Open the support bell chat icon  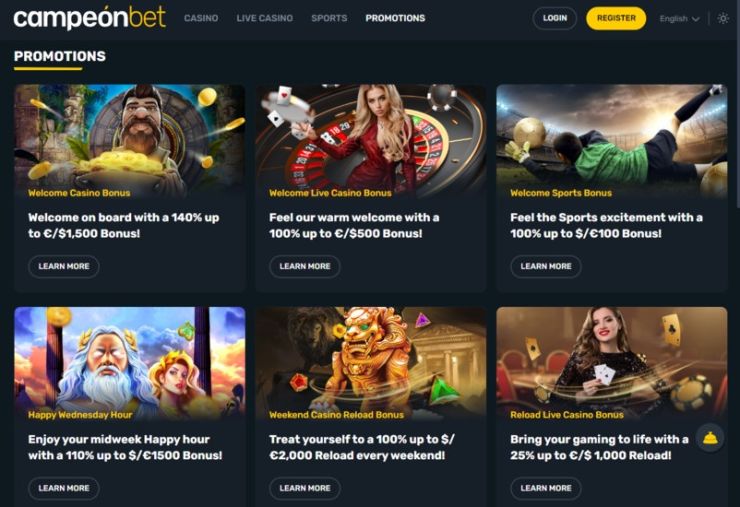pyautogui.click(x=710, y=439)
